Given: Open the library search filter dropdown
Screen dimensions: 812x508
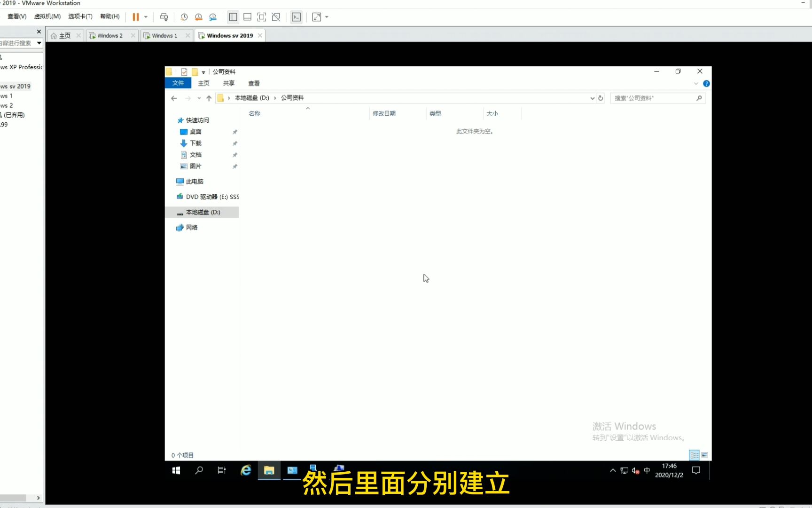Looking at the screenshot, I should tap(39, 43).
